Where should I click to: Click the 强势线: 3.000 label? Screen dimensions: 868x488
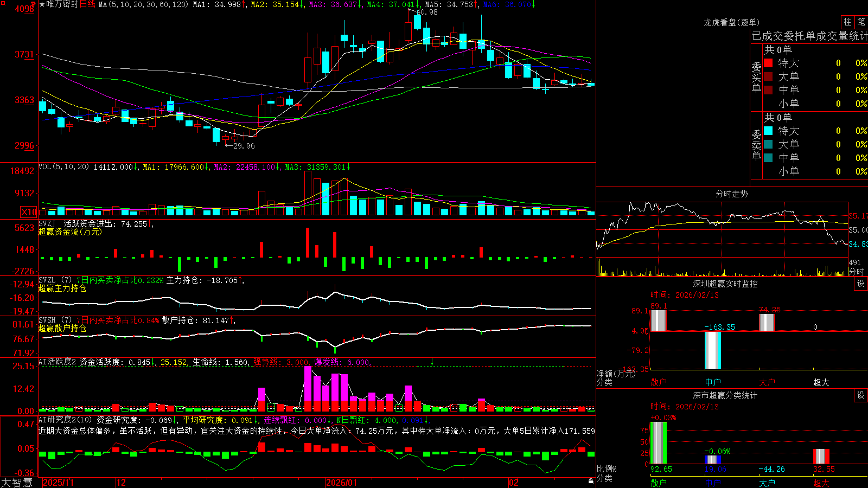point(282,362)
